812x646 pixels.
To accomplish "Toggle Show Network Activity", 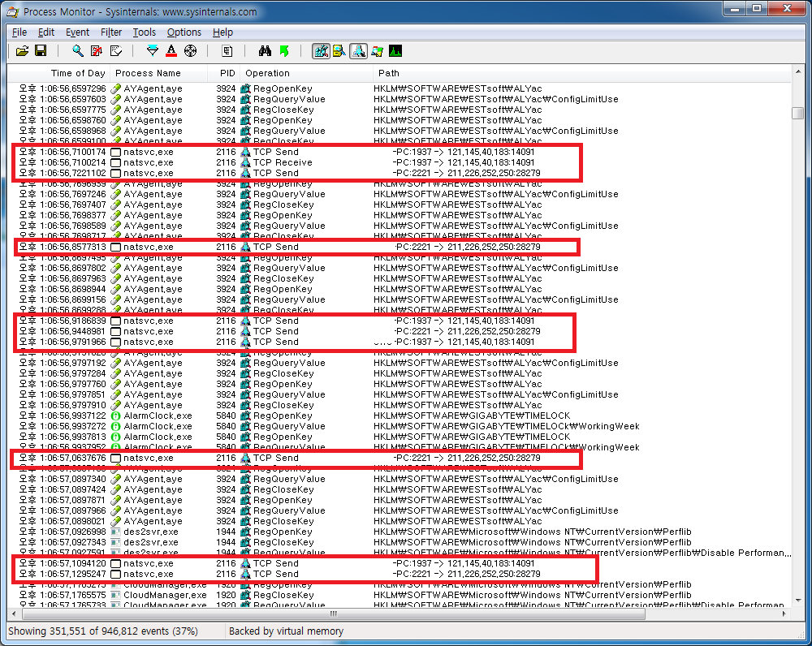I will (x=358, y=51).
